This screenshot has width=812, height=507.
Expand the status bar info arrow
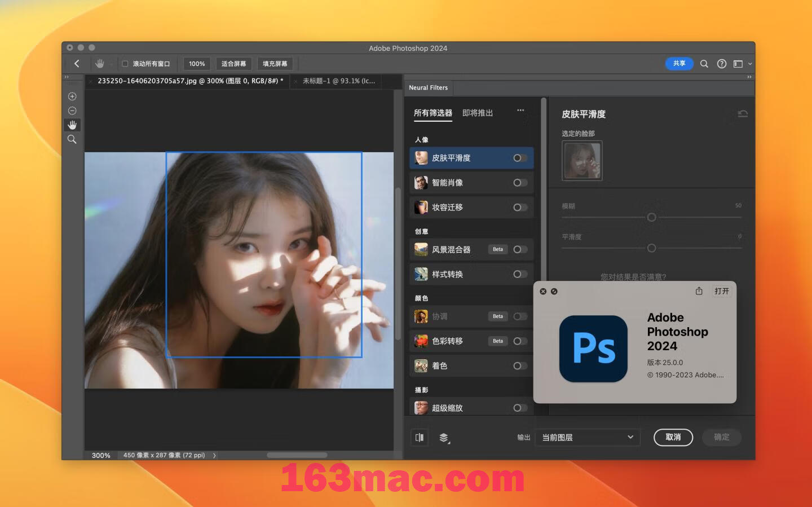(x=214, y=455)
